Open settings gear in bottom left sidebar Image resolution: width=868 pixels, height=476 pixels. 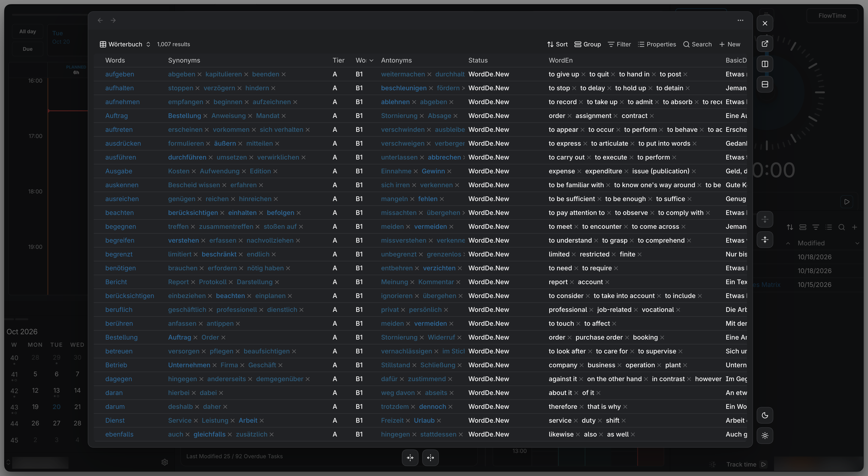164,462
